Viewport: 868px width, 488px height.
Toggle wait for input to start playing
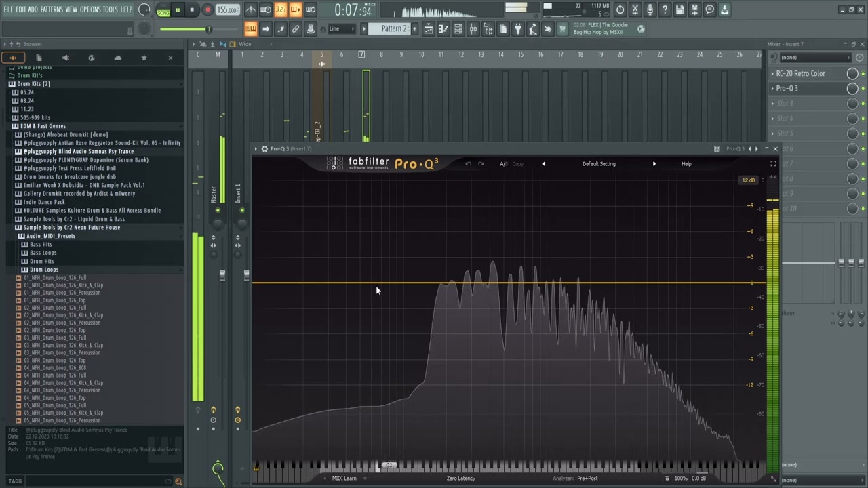(x=266, y=9)
